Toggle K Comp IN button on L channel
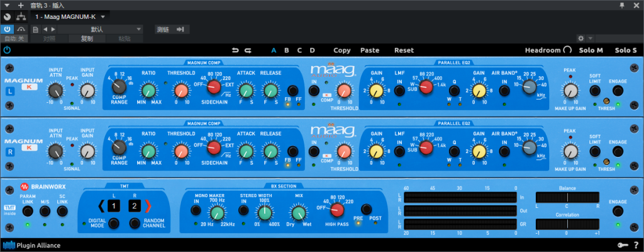Viewport: 644px width, 252px height. tap(314, 91)
